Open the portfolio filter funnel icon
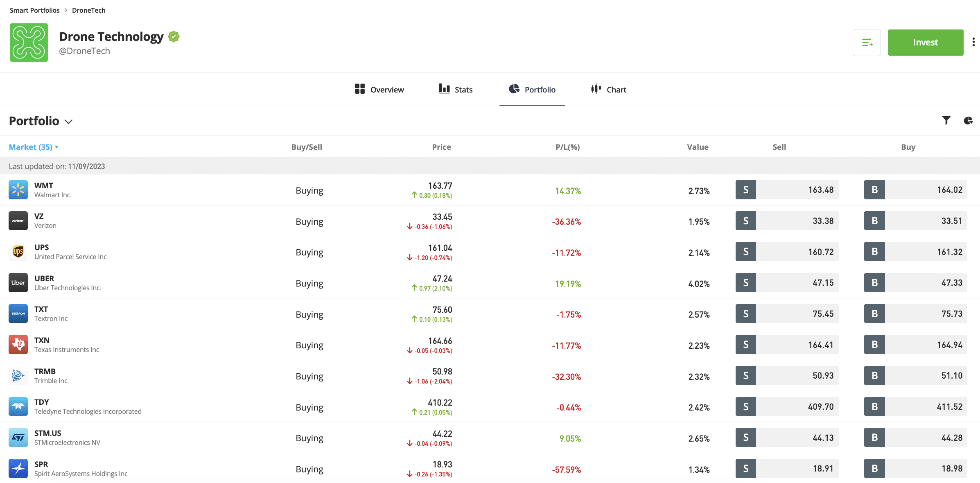 point(946,120)
